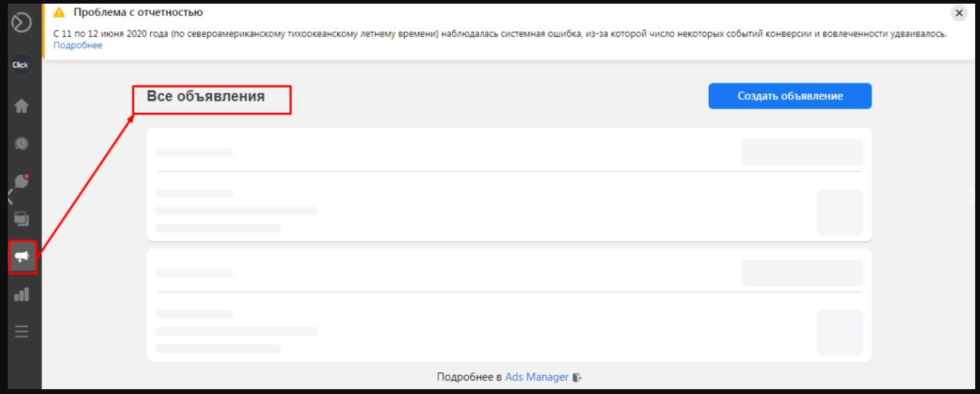Screen dimensions: 980x394
Task: Select the megaphone ads icon
Action: [x=22, y=257]
